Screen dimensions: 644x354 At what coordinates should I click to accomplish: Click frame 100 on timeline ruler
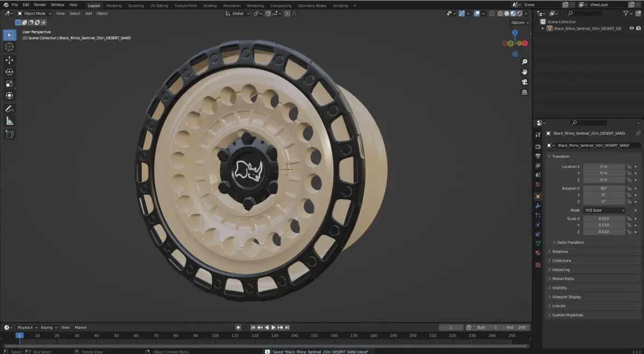point(215,335)
